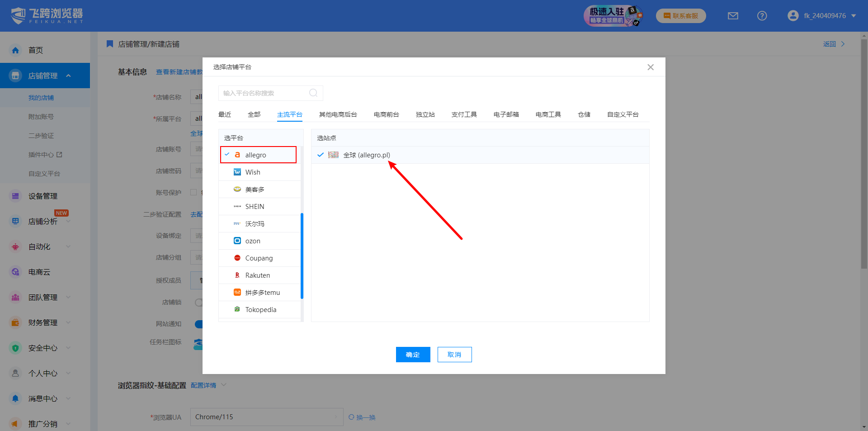868x431 pixels.
Task: Expand the 安全中心 sidebar chevron
Action: [69, 348]
